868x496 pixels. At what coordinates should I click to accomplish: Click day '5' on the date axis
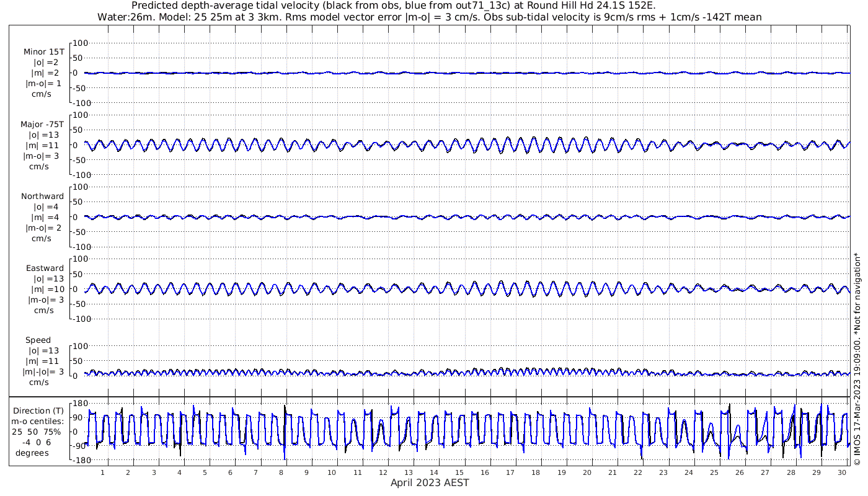(x=205, y=472)
